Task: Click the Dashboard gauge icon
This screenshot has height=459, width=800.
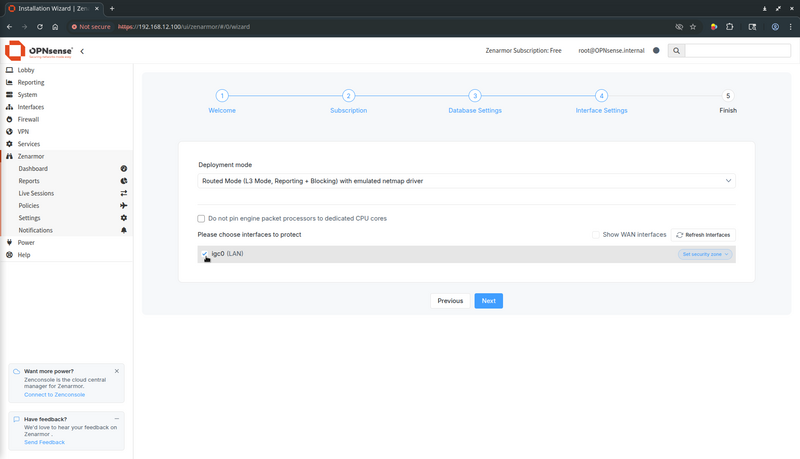Action: tap(123, 168)
